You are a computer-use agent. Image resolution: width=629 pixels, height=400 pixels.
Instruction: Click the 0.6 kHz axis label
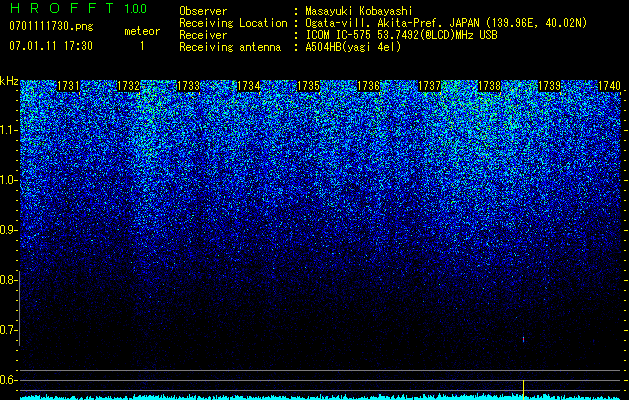click(8, 380)
